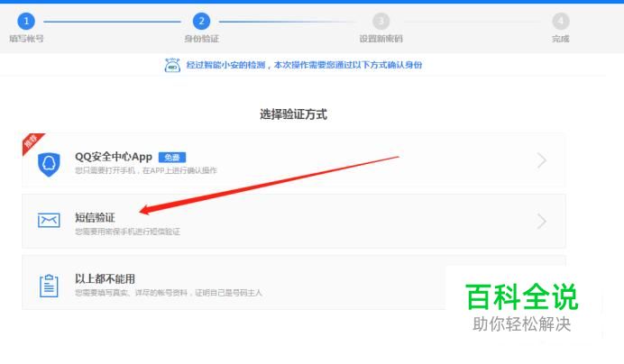
Task: Click the description under 短信验证
Action: tap(127, 232)
